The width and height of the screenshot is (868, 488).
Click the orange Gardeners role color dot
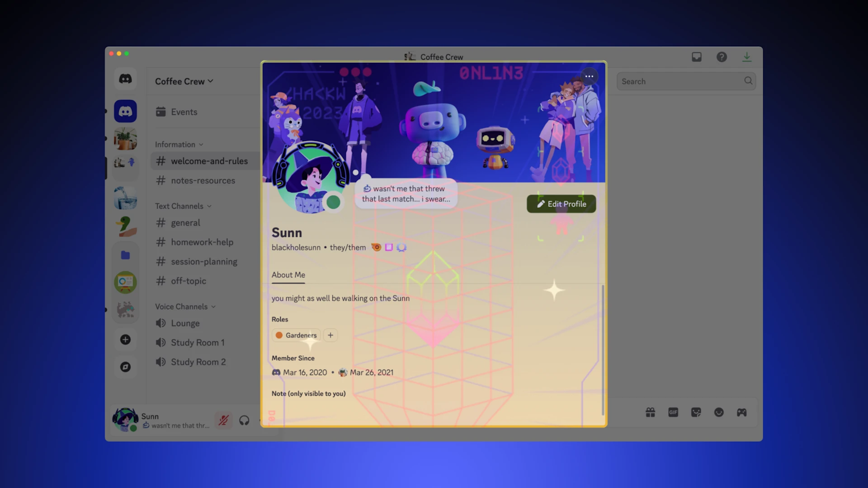pos(279,335)
